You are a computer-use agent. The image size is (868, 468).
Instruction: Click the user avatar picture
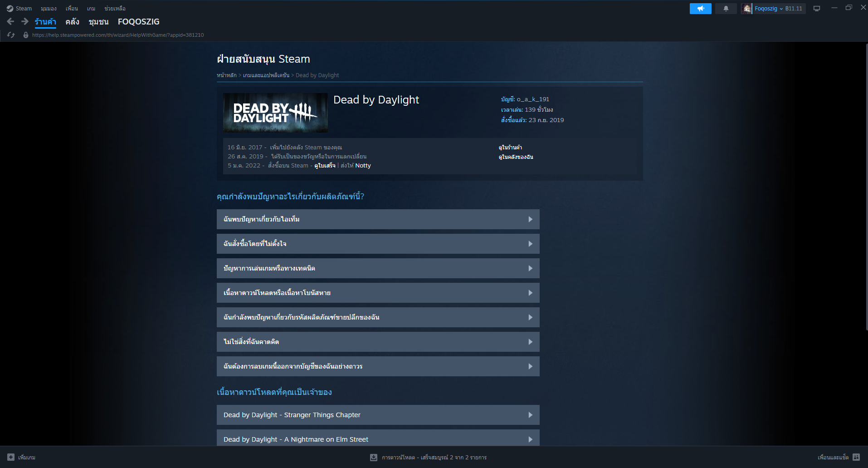tap(746, 9)
